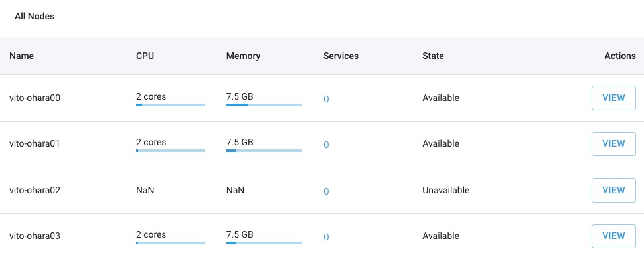Select node name vito-ohara00

[x=35, y=98]
